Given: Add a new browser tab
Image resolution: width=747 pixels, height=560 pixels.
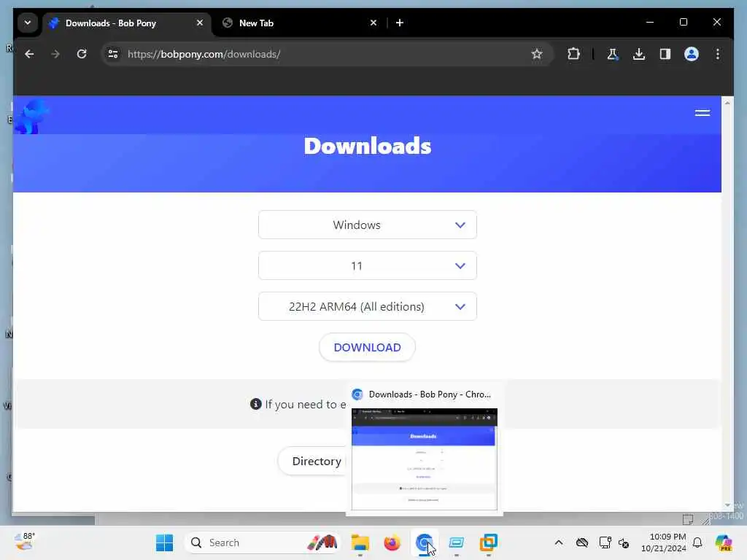Looking at the screenshot, I should tap(400, 23).
